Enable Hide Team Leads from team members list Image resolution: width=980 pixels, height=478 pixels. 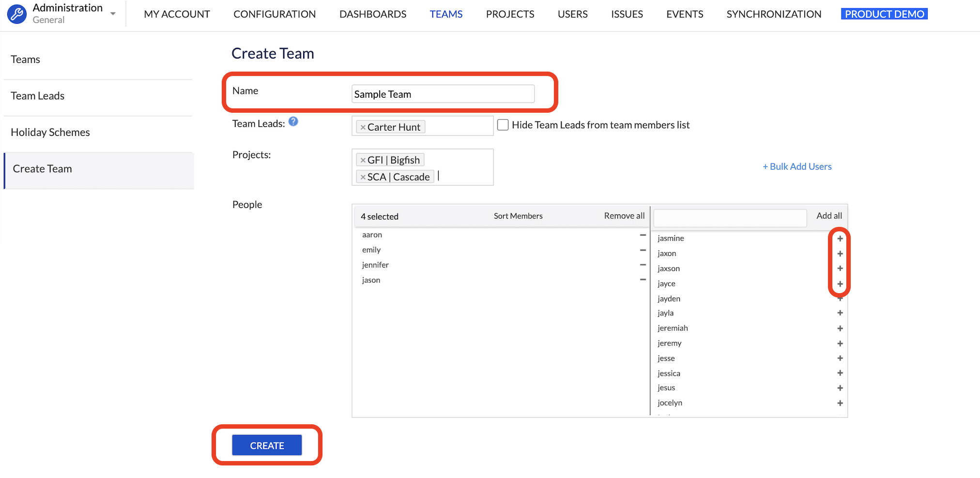click(503, 124)
